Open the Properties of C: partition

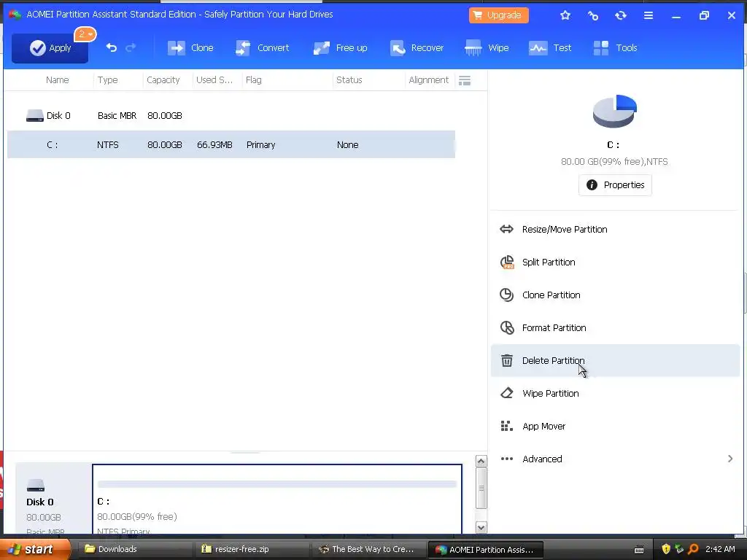point(615,184)
